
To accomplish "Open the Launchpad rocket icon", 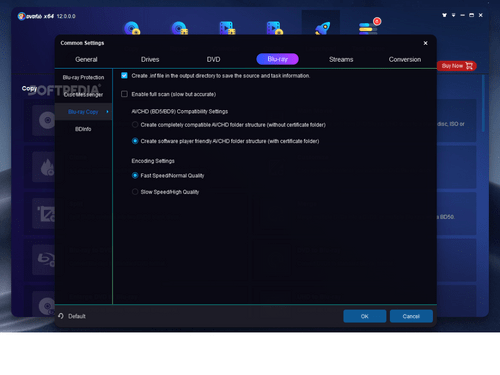I will pos(322,28).
